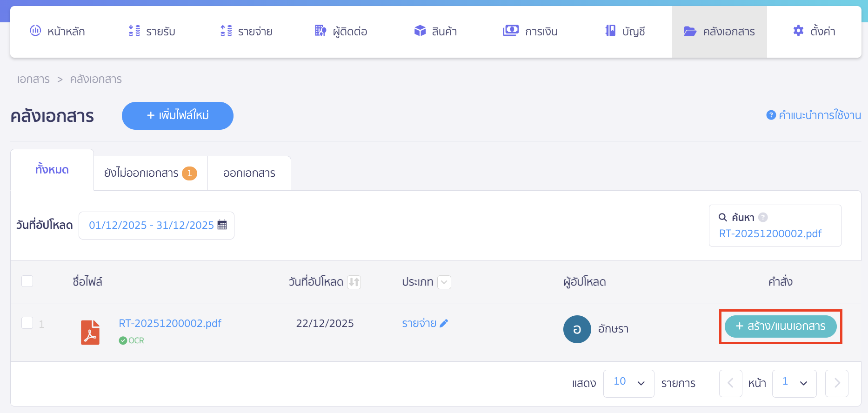This screenshot has width=868, height=413.
Task: Go to next page arrow
Action: click(836, 383)
